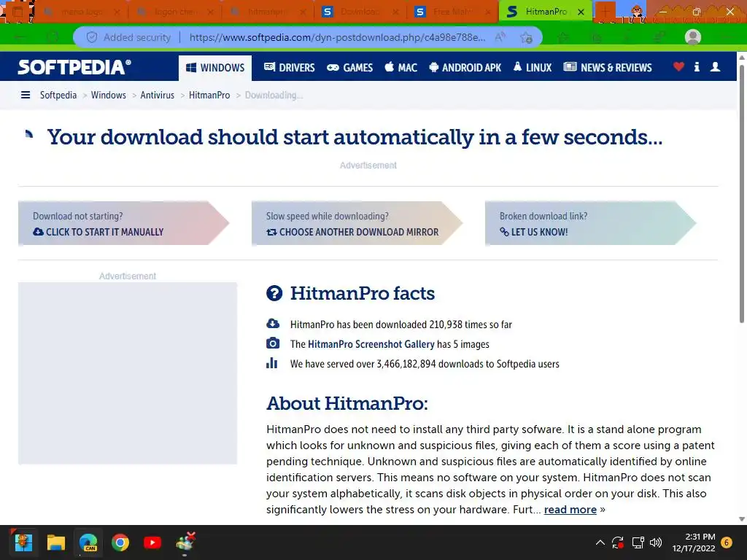This screenshot has width=747, height=560.
Task: Click the read more link
Action: [x=570, y=510]
